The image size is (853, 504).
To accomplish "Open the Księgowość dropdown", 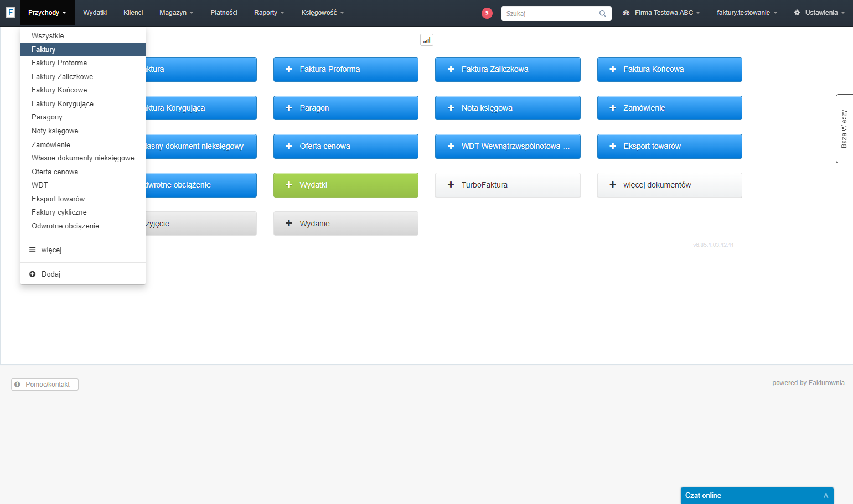I will pos(323,13).
